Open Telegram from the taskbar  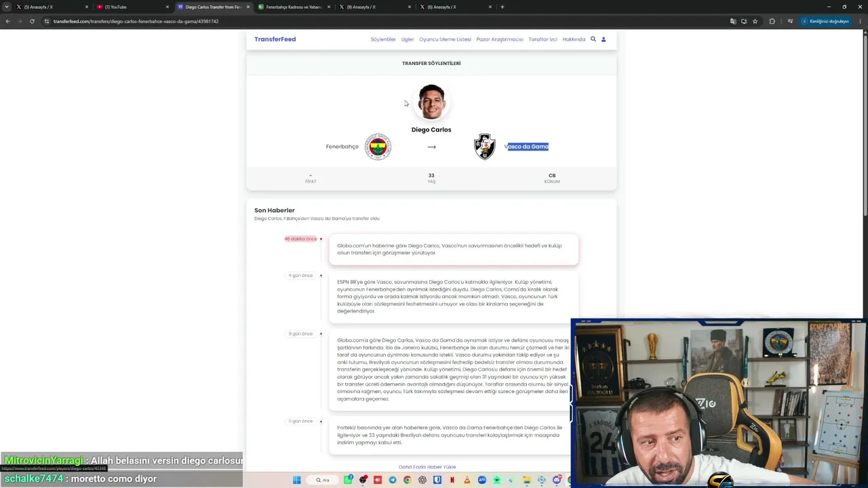click(393, 480)
